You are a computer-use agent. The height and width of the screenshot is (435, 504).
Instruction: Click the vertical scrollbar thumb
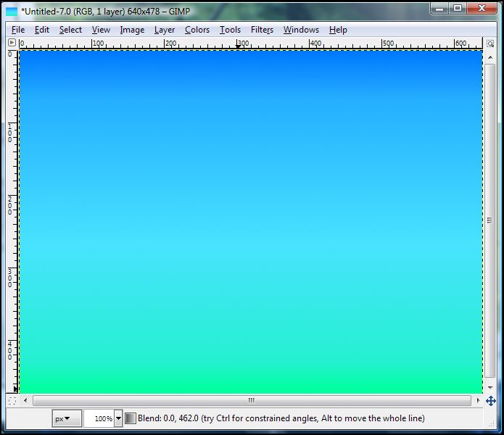[489, 220]
